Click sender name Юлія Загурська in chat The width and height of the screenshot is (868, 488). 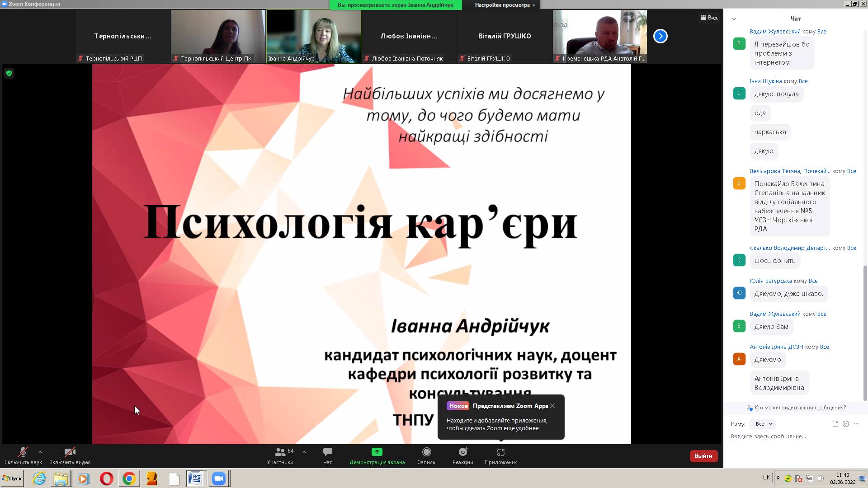[771, 281]
